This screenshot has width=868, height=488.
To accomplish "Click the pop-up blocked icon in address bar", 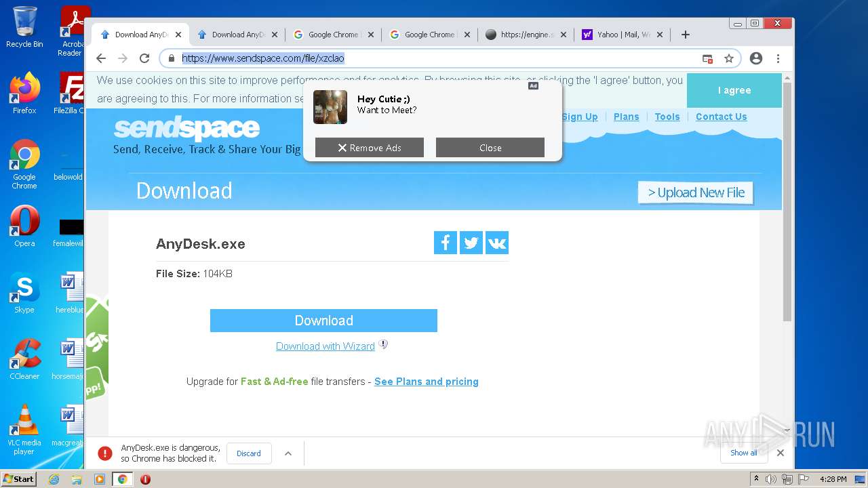I will [x=707, y=58].
